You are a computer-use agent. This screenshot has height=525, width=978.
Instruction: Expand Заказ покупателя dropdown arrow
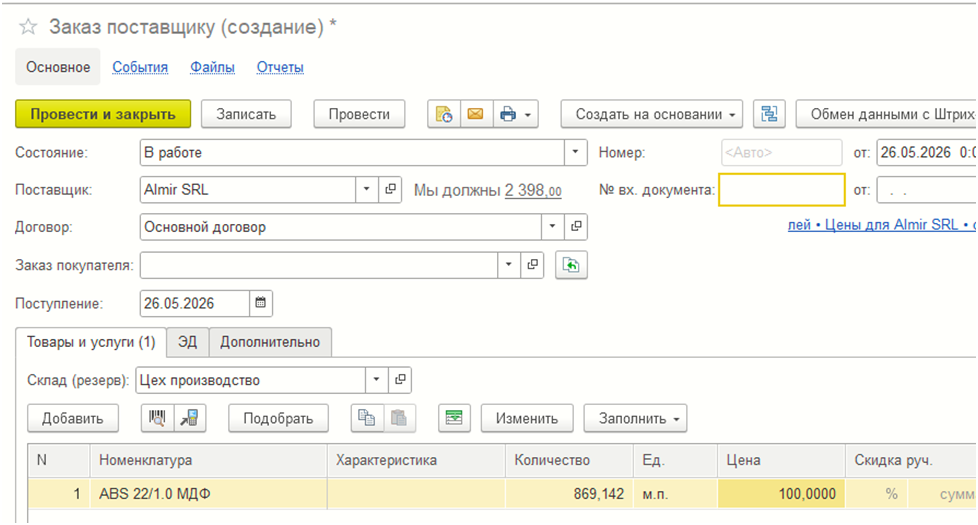click(509, 265)
